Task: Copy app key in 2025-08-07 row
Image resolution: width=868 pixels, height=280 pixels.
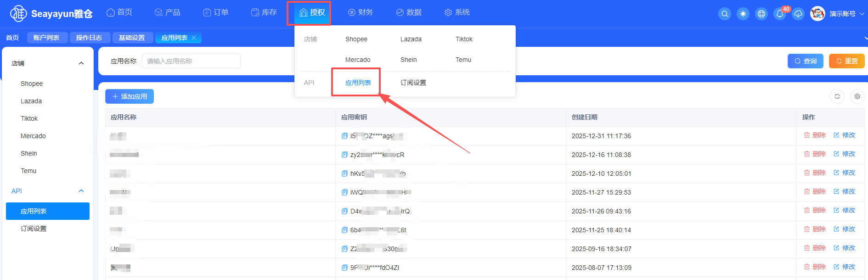Action: pyautogui.click(x=344, y=268)
